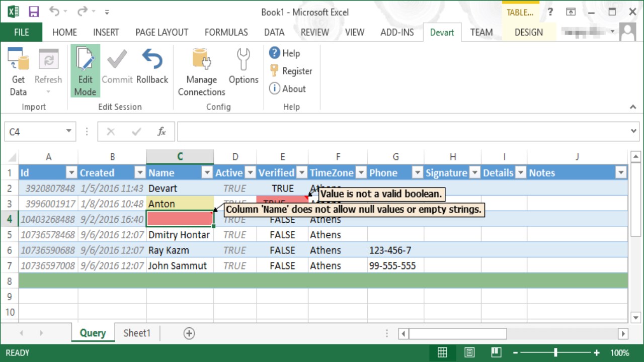Click the zoom slider handle
Viewport: 644px width, 362px height.
click(x=555, y=352)
